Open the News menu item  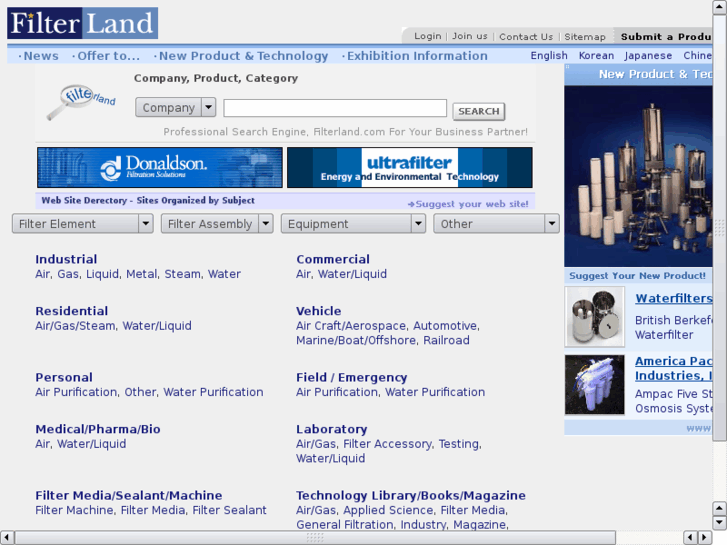[41, 56]
